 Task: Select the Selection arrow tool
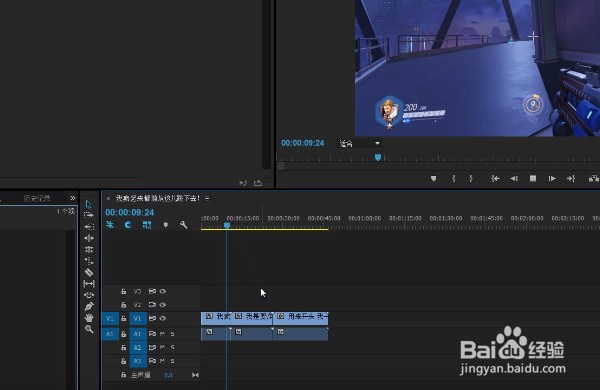coord(89,204)
